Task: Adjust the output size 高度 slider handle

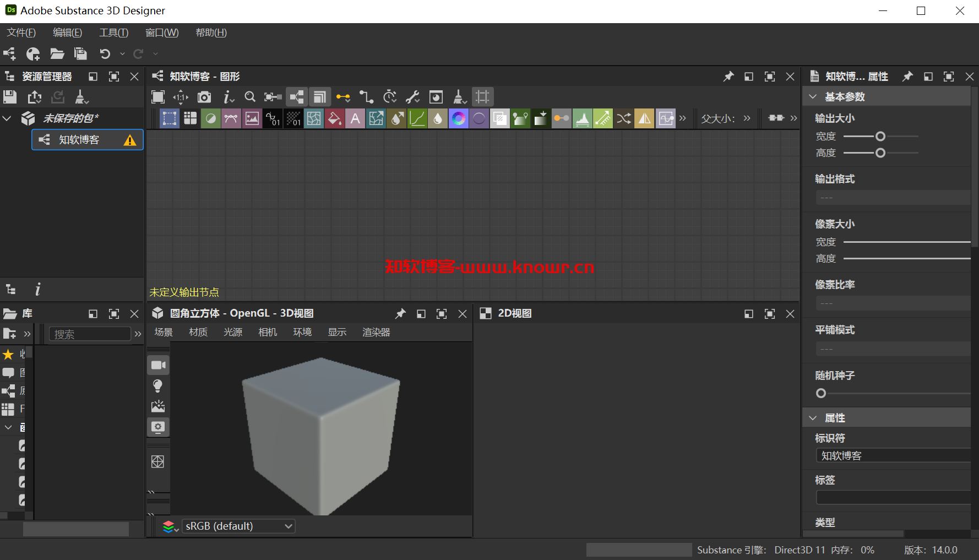Action: point(880,153)
